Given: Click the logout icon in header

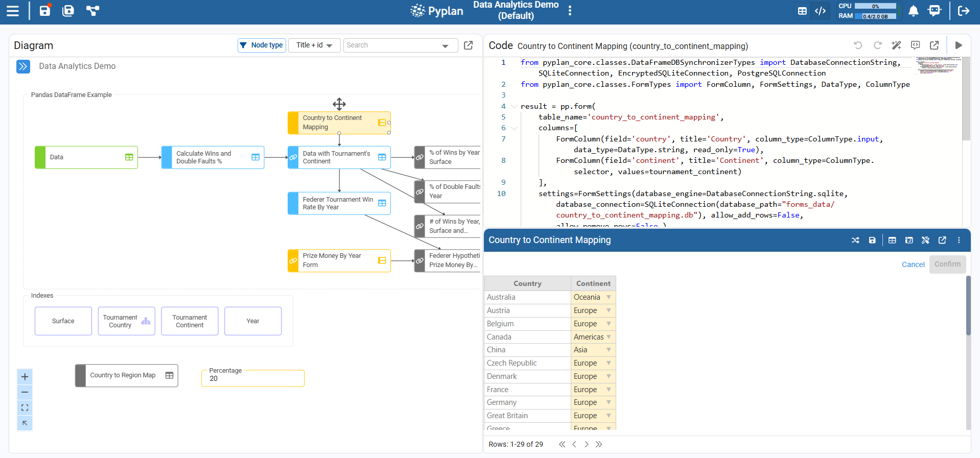Looking at the screenshot, I should (963, 11).
